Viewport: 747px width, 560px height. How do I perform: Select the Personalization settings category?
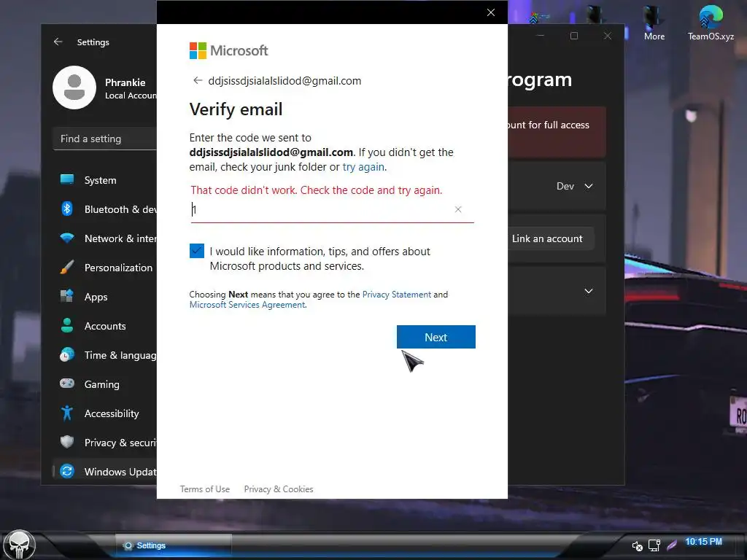click(108, 268)
